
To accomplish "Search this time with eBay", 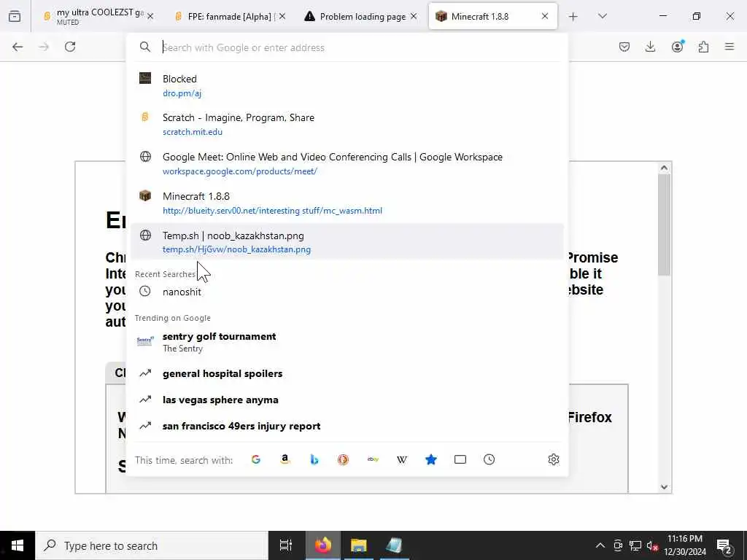I will (x=373, y=459).
